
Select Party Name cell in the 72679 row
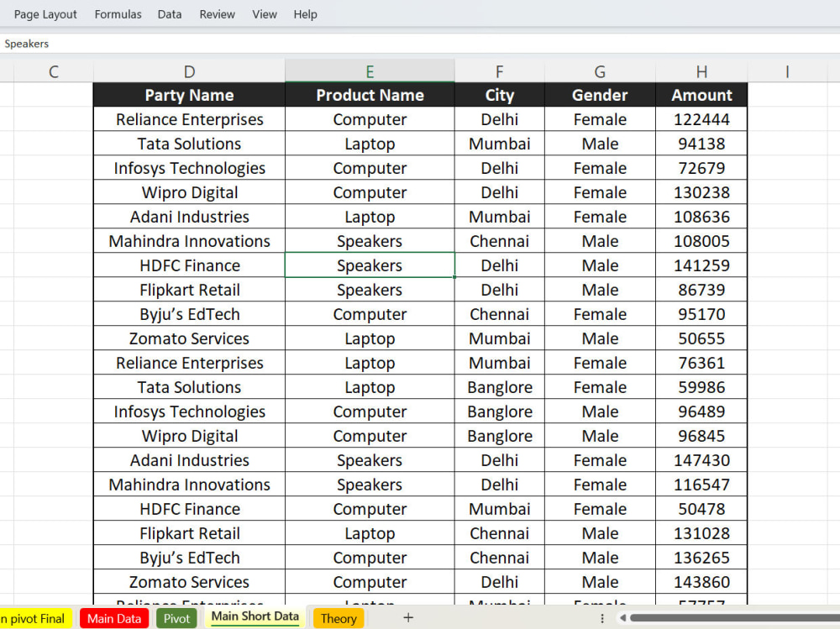tap(189, 168)
